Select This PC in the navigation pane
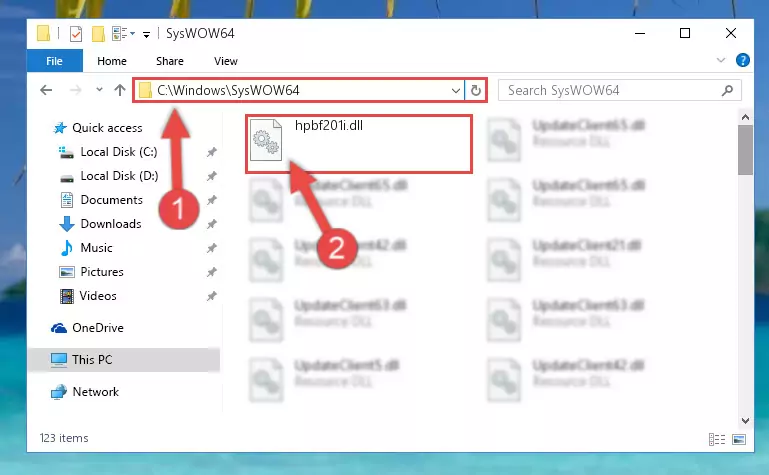 point(92,360)
